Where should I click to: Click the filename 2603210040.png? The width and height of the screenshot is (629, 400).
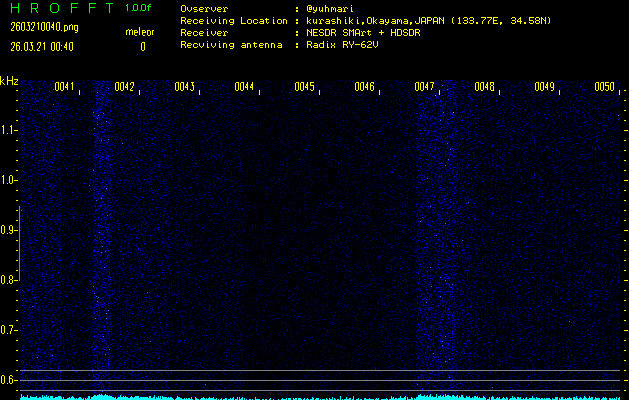pos(45,27)
